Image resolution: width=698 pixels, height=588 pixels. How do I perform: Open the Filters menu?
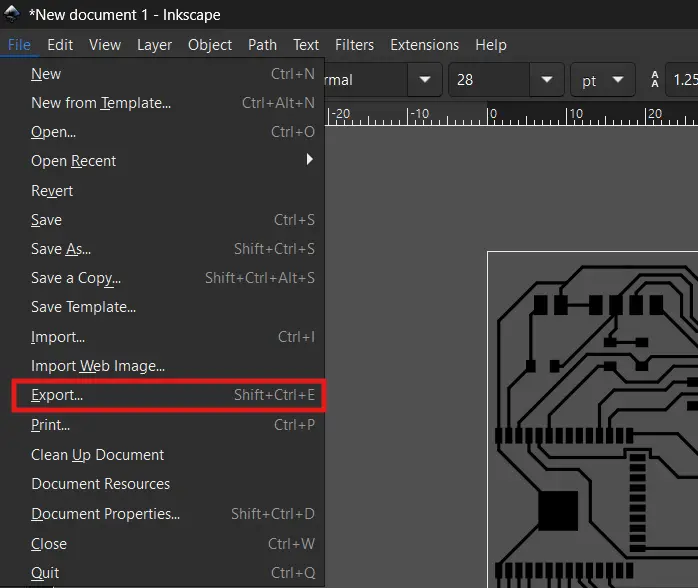(354, 45)
